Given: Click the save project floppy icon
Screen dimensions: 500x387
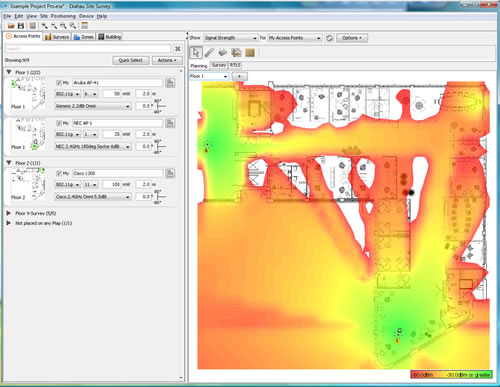Looking at the screenshot, I should coord(21,26).
